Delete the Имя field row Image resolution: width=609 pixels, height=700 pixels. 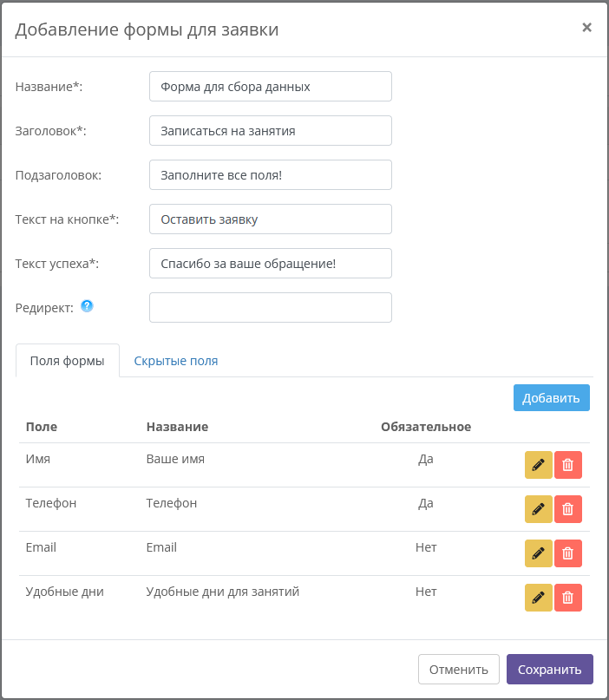click(x=568, y=465)
